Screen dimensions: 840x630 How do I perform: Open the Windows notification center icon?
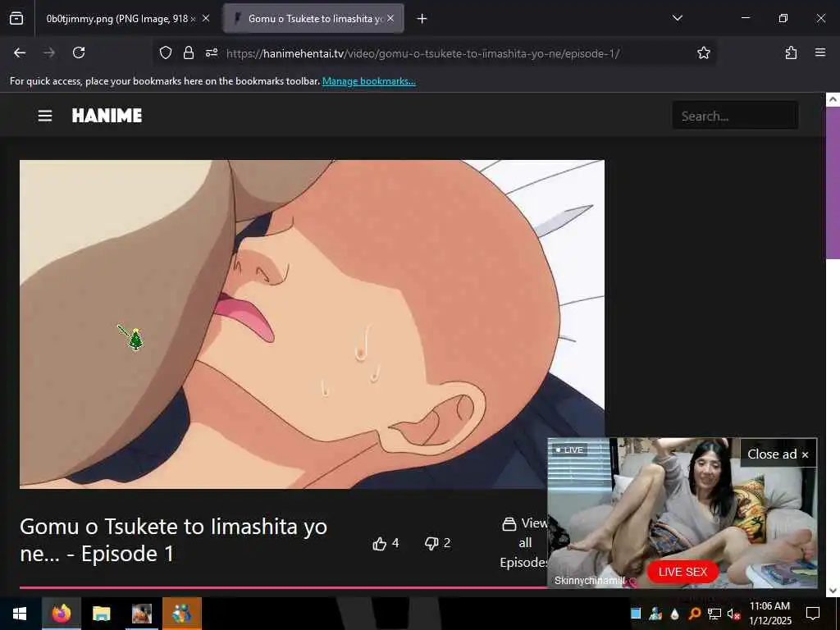813,614
